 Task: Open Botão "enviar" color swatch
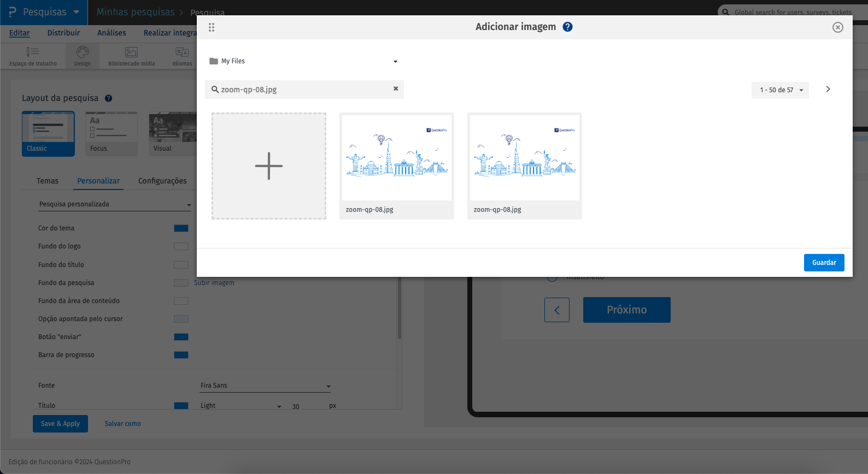[181, 337]
